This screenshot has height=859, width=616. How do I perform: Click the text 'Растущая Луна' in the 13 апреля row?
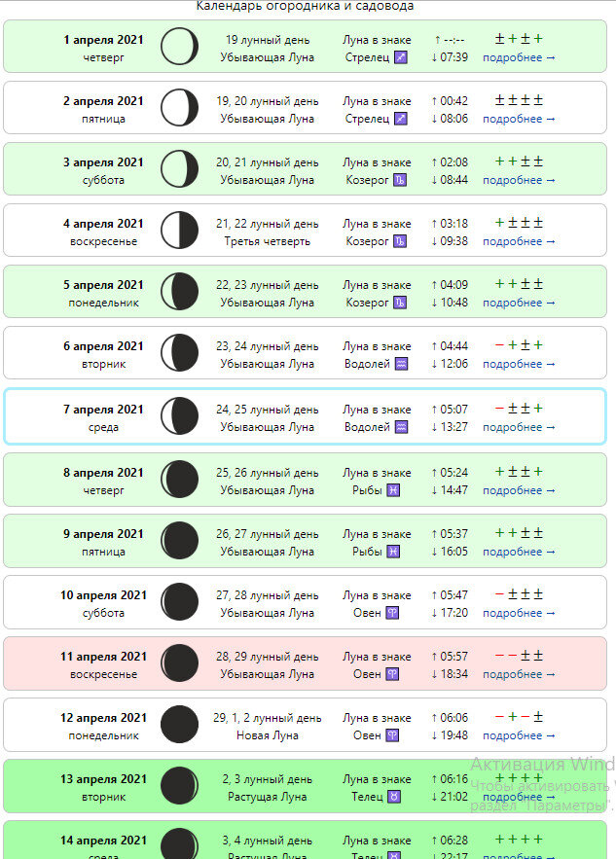click(x=268, y=797)
